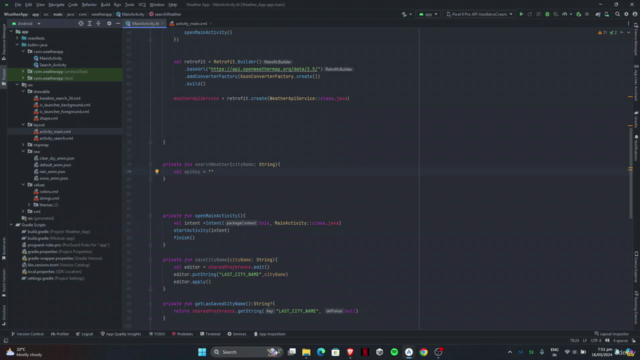Click Expand All icon in Project panel header
The width and height of the screenshot is (640, 360).
90,24
